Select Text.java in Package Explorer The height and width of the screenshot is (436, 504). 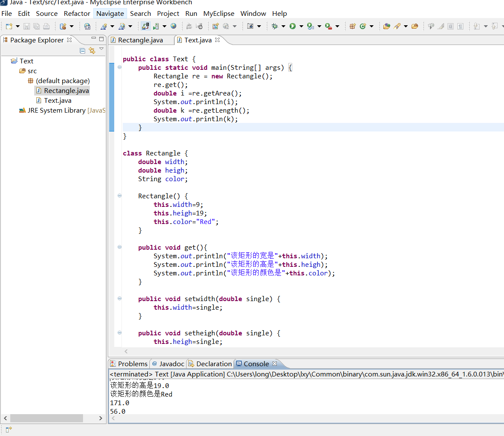pyautogui.click(x=57, y=100)
